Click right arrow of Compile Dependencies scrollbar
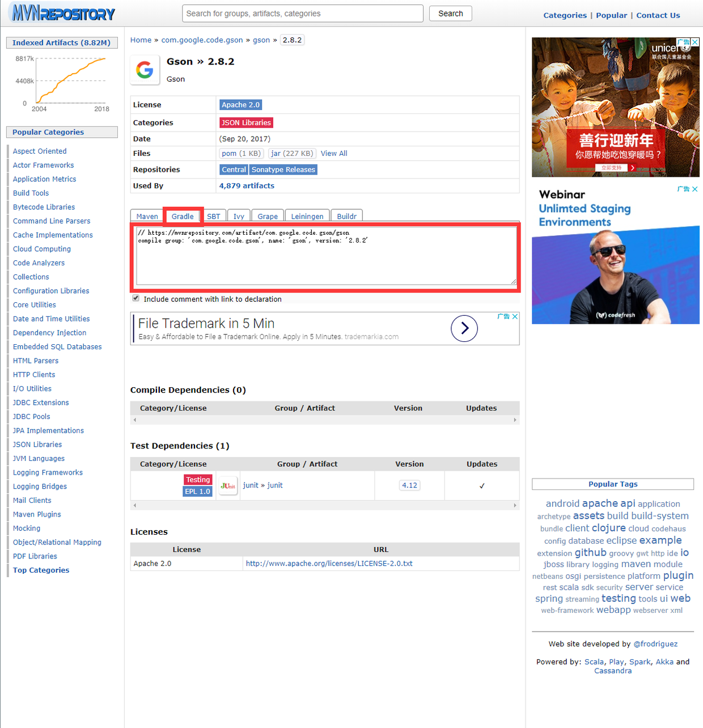The height and width of the screenshot is (728, 703). tap(515, 420)
